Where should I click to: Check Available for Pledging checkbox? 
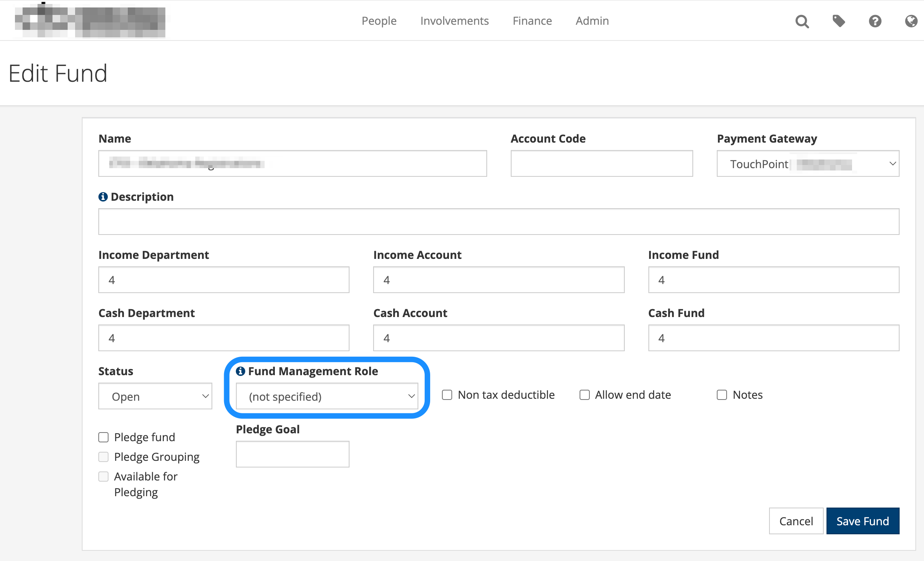103,477
